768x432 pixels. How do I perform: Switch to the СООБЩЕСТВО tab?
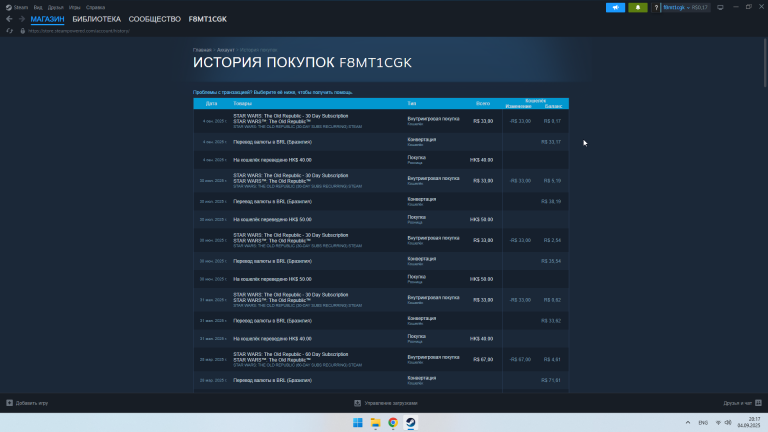coord(155,19)
